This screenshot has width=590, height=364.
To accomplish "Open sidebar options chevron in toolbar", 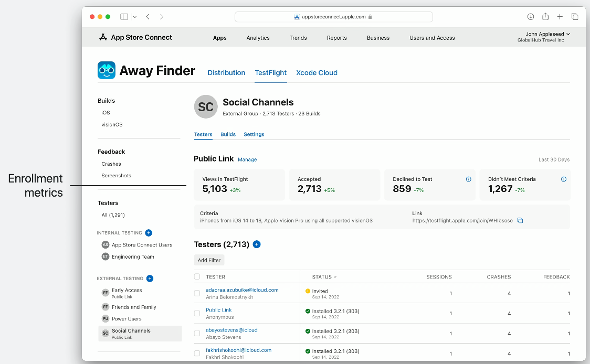I will 135,17.
